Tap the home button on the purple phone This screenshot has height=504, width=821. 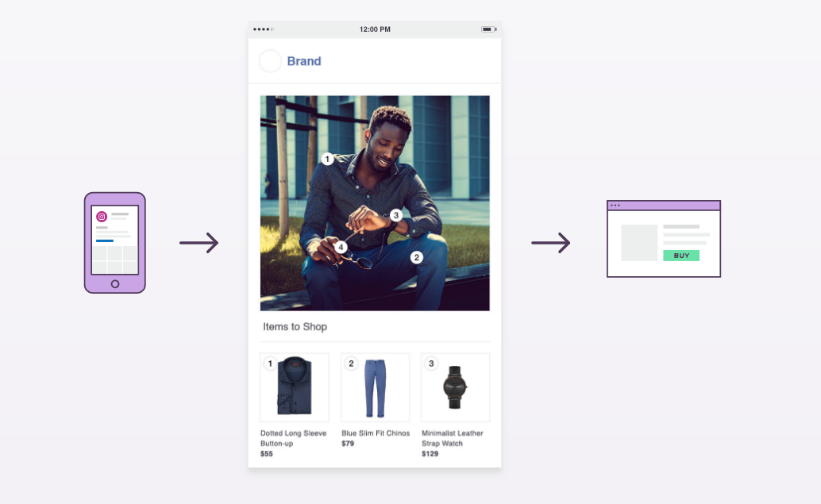(x=115, y=284)
